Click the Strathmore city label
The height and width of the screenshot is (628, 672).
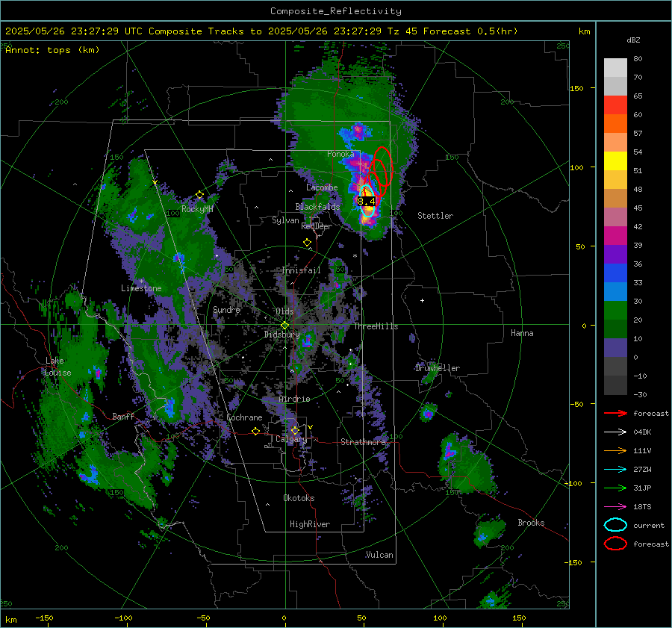(x=363, y=442)
